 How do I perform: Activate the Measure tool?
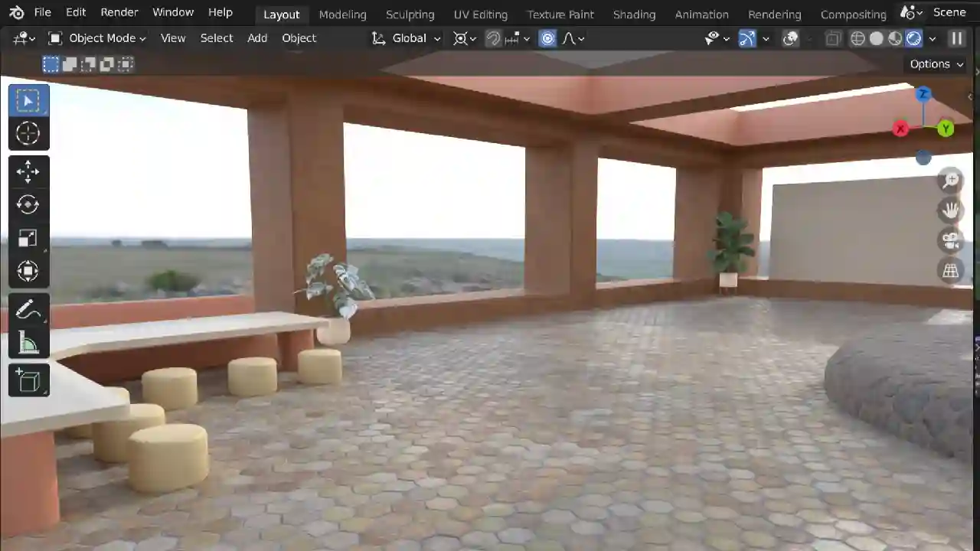tap(28, 343)
